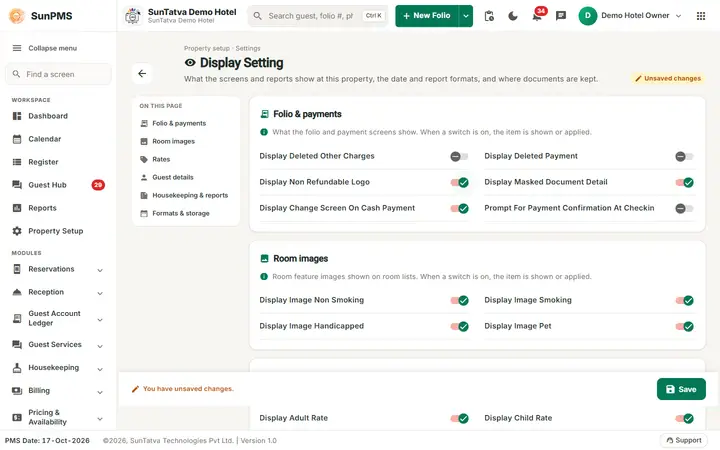Toggle Display Change Screen On Cash Payment
Screen dimensions: 720x450
tap(459, 208)
